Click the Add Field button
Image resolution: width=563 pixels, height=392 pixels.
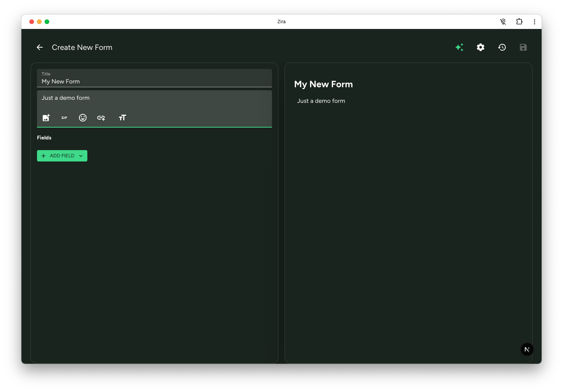coord(62,156)
